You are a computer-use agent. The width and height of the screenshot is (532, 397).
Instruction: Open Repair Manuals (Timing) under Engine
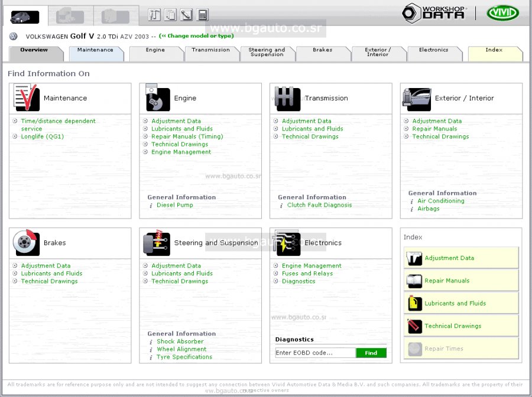[187, 136]
